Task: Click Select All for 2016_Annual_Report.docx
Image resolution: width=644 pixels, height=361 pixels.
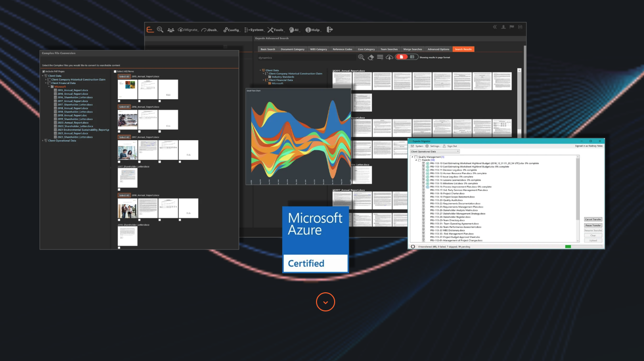Action: pos(124,107)
